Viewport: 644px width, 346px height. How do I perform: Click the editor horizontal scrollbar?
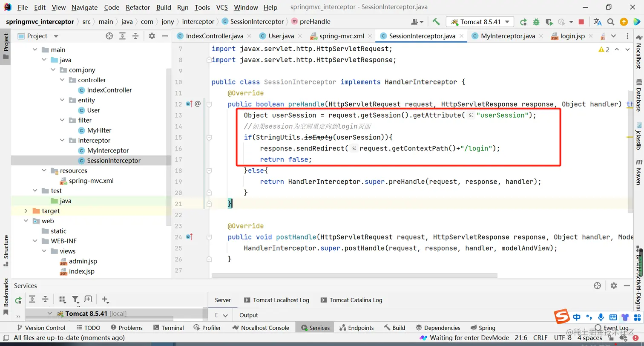[x=354, y=276]
